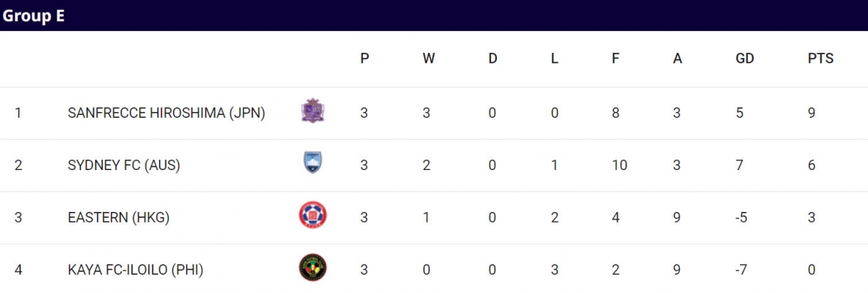Click the Sanfrecce Hiroshima club crest
Screen dimensions: 868x293
[x=312, y=112]
